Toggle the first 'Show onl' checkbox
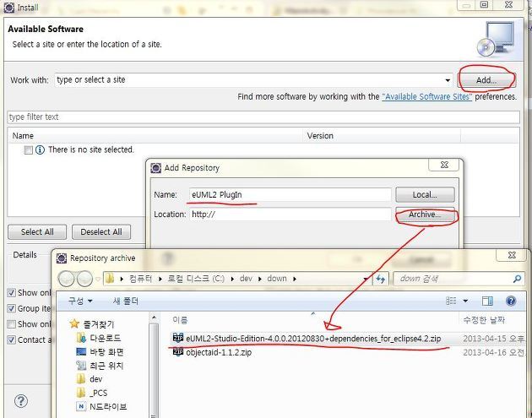 tap(12, 292)
